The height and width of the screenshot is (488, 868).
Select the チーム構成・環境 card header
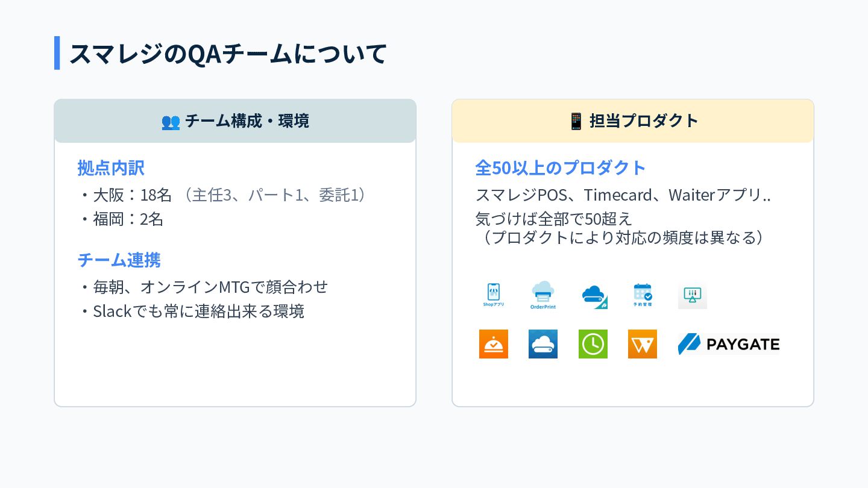point(235,121)
